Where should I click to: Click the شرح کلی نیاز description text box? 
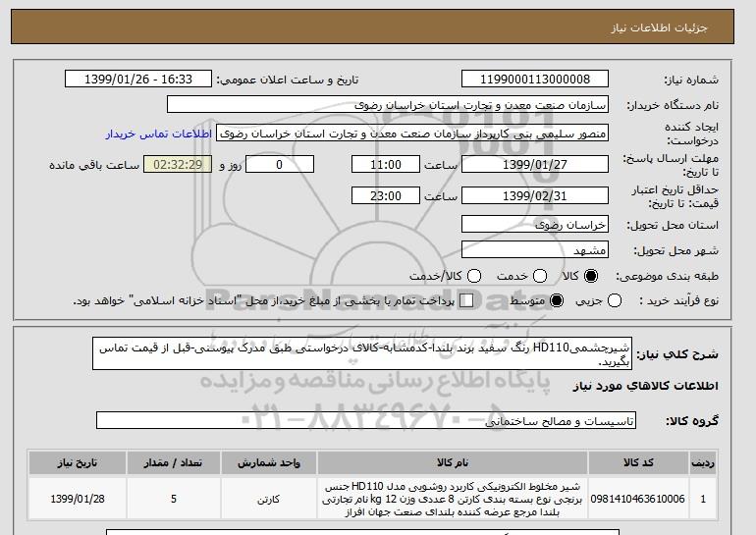[362, 353]
